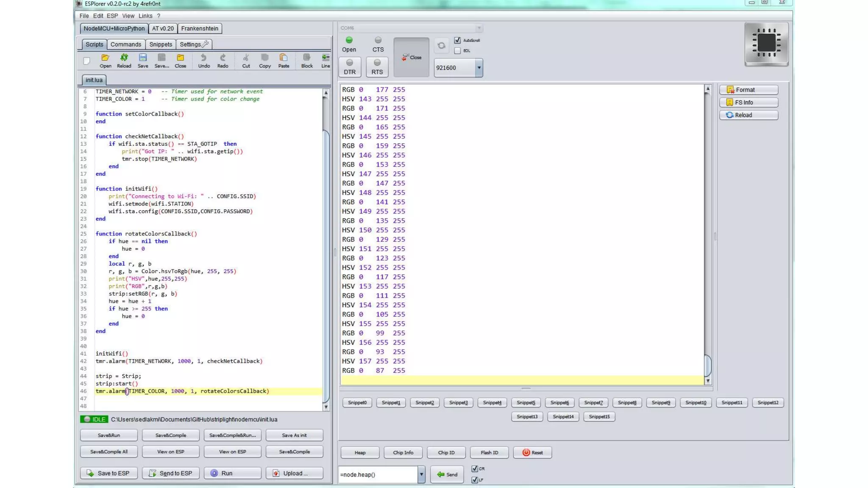The height and width of the screenshot is (488, 868).
Task: Click the Send command button
Action: coord(447,474)
